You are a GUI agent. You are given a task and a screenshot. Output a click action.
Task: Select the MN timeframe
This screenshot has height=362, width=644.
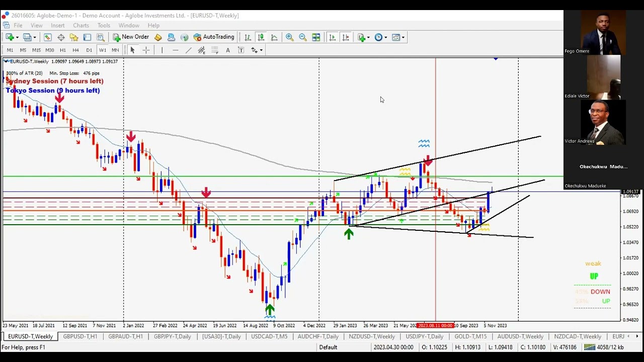[x=115, y=50]
